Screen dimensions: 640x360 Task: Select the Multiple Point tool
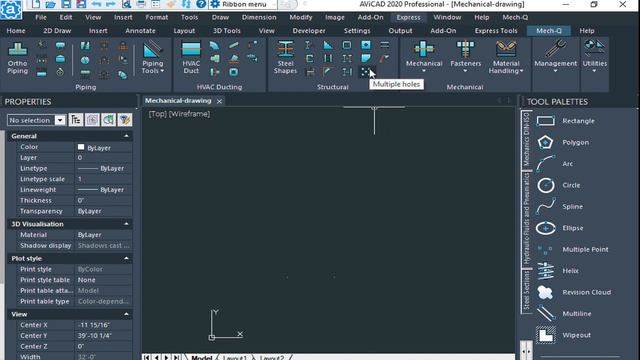coord(573,249)
